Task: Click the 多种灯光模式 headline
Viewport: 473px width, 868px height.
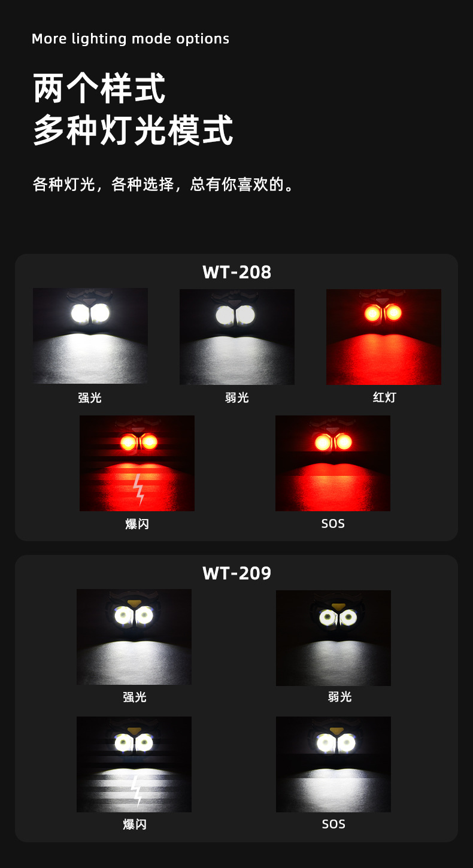Action: tap(133, 130)
